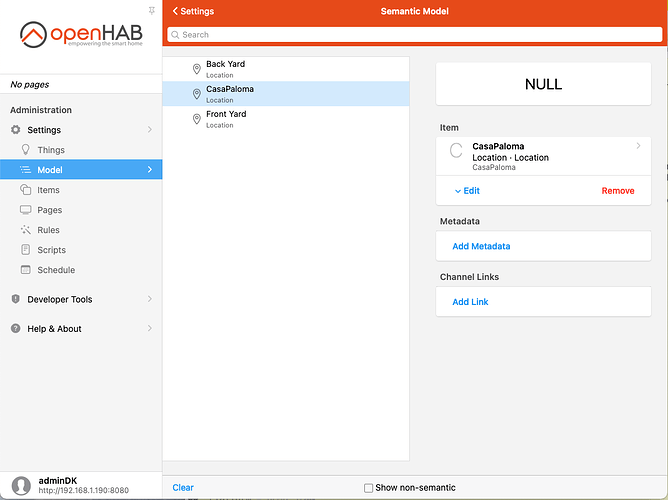This screenshot has height=500, width=668.
Task: Toggle the Show non-semantic checkbox
Action: pyautogui.click(x=368, y=488)
